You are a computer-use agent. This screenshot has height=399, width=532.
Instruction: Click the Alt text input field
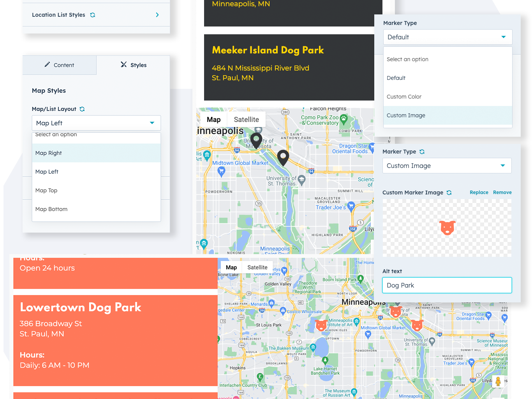click(447, 285)
